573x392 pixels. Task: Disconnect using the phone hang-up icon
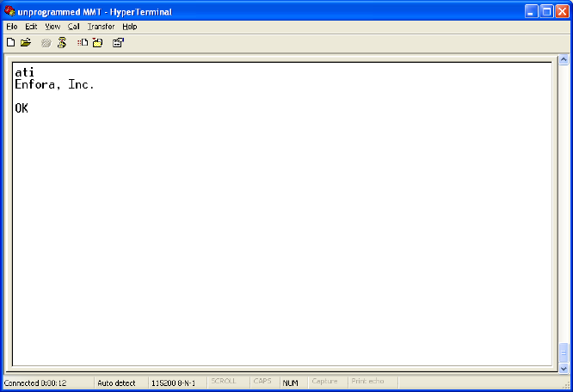[62, 43]
